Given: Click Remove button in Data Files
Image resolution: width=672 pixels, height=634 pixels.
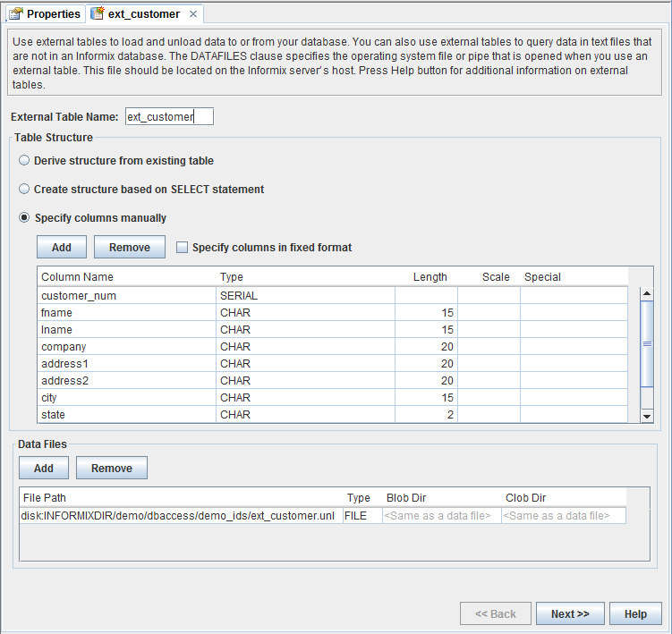Looking at the screenshot, I should pos(111,468).
